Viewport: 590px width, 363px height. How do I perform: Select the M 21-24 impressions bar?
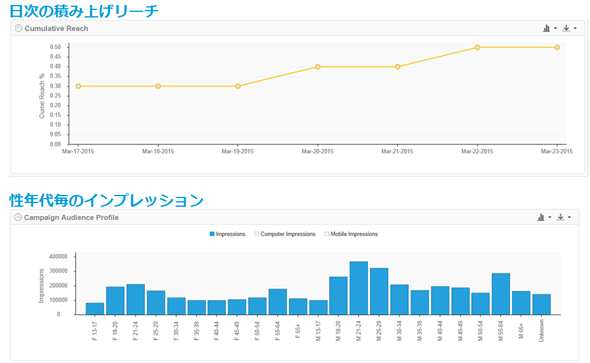359,288
